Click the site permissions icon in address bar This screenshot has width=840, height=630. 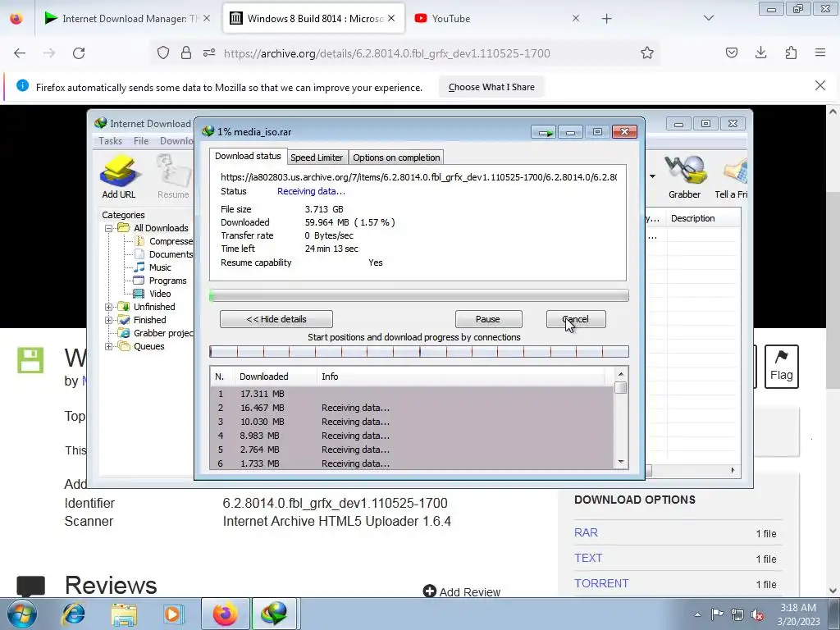209,53
